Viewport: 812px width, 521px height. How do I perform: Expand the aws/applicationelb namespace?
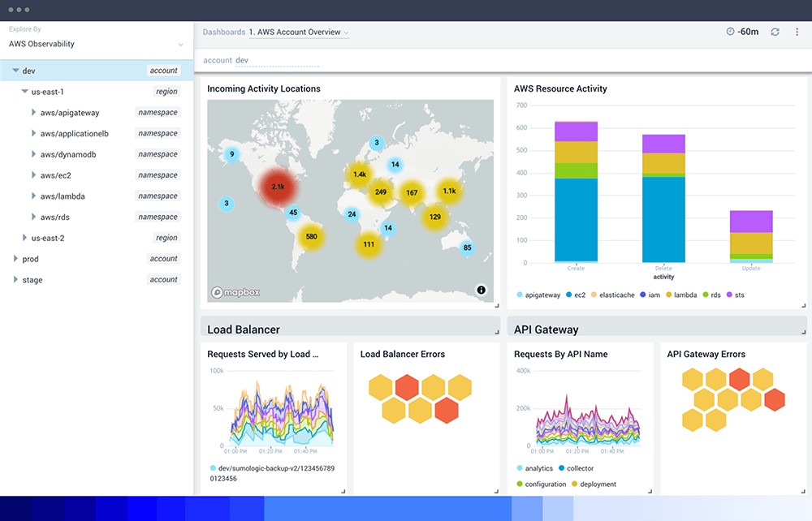click(x=33, y=133)
